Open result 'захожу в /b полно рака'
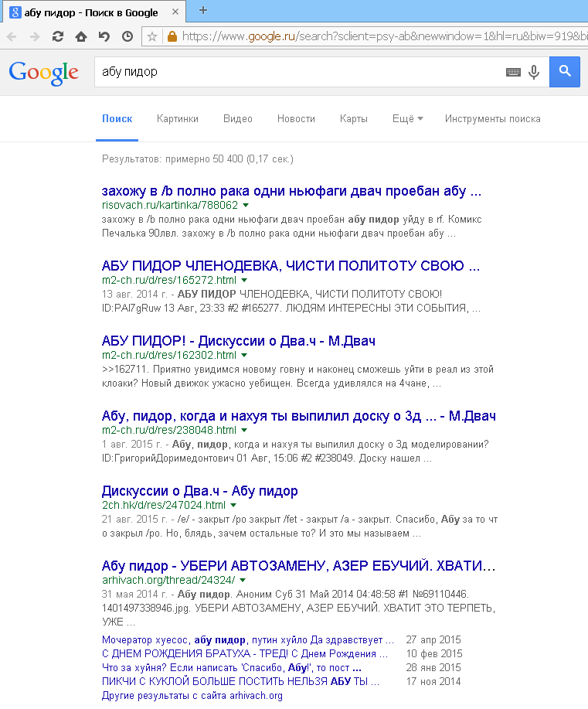The height and width of the screenshot is (709, 588). click(x=291, y=191)
